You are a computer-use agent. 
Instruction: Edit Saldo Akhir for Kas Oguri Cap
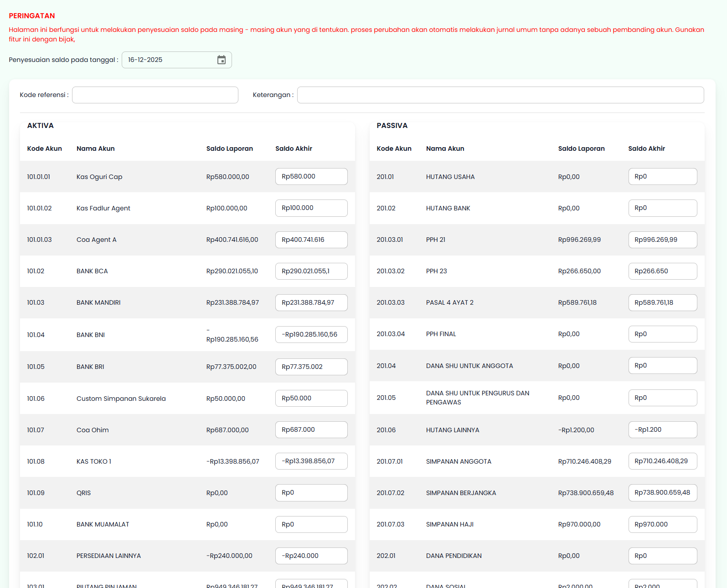[311, 177]
